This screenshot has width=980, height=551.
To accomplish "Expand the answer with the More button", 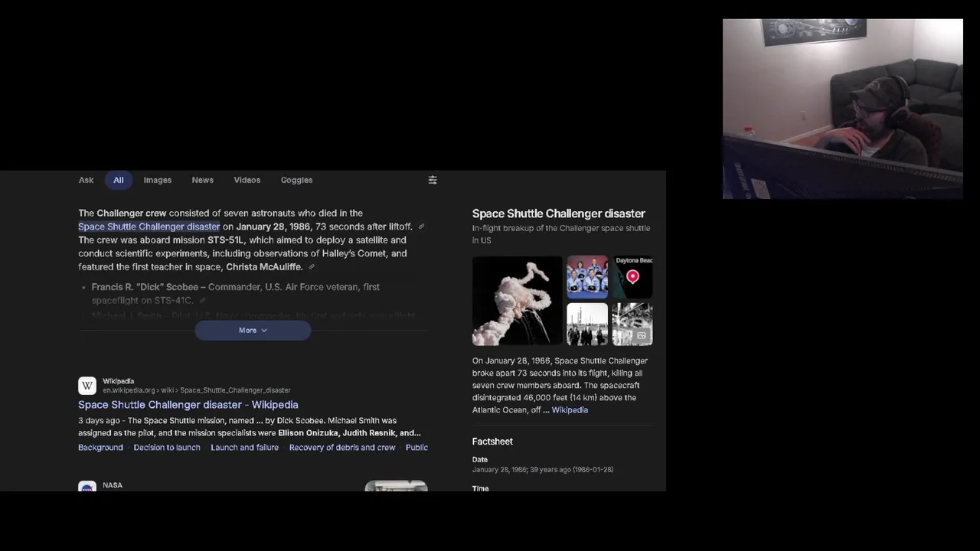I will tap(253, 331).
